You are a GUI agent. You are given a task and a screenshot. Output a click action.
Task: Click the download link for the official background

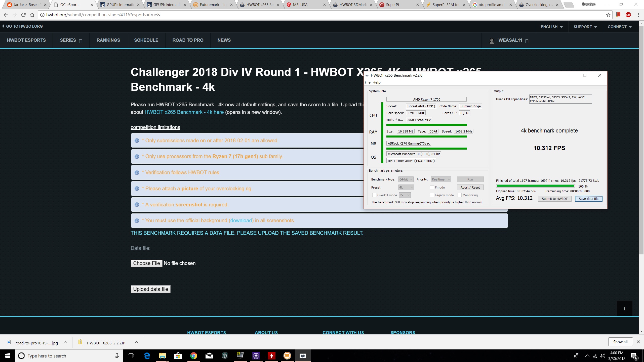point(241,221)
